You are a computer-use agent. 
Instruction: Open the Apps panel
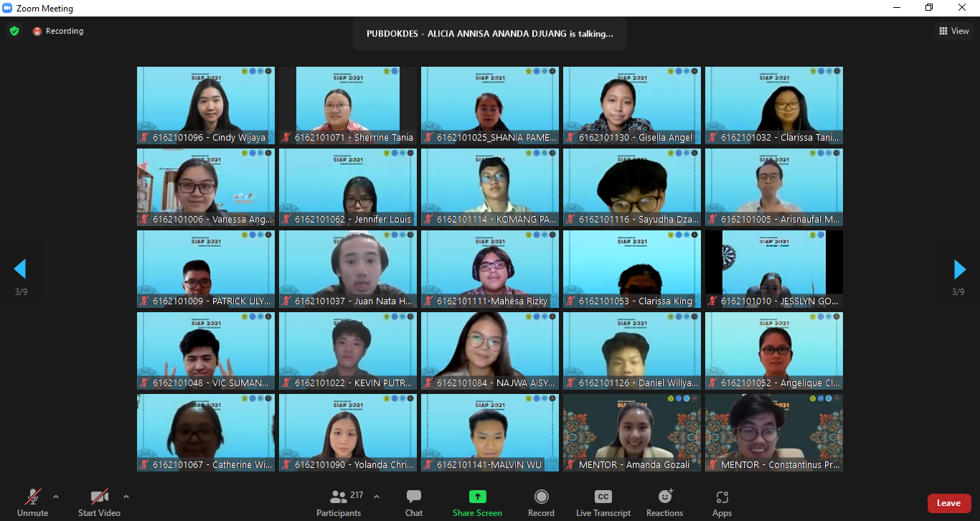pos(722,502)
